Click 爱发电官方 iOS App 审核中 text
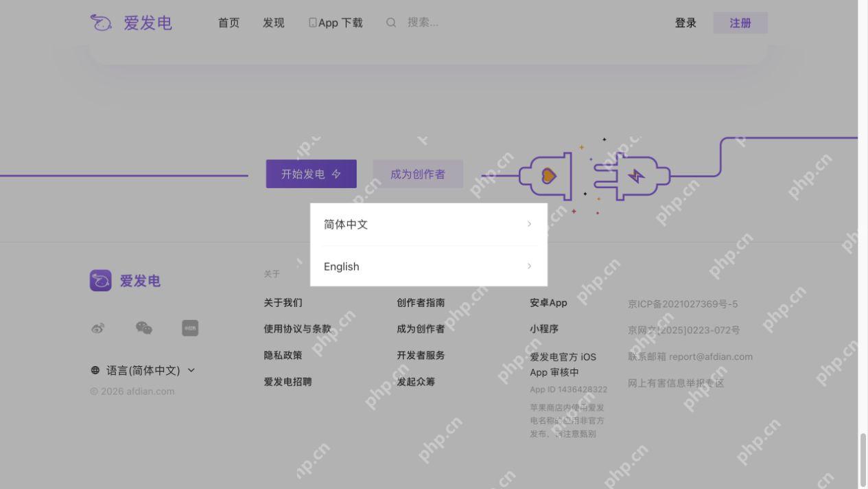Image resolution: width=868 pixels, height=489 pixels. click(x=563, y=365)
